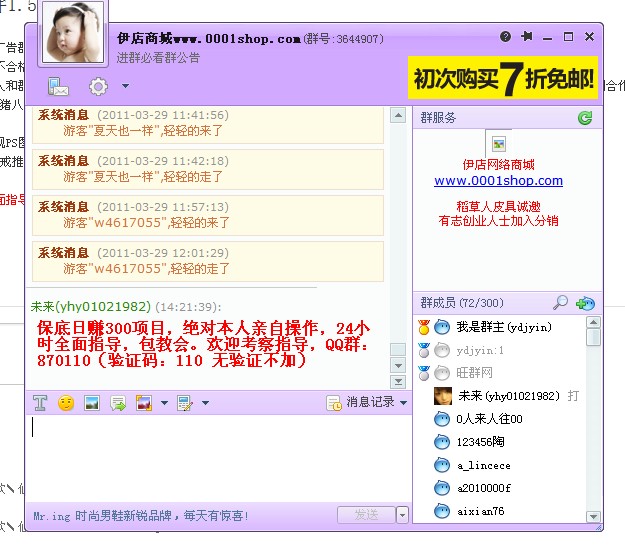Select member a_lincece
This screenshot has height=545, width=625.
click(x=483, y=465)
